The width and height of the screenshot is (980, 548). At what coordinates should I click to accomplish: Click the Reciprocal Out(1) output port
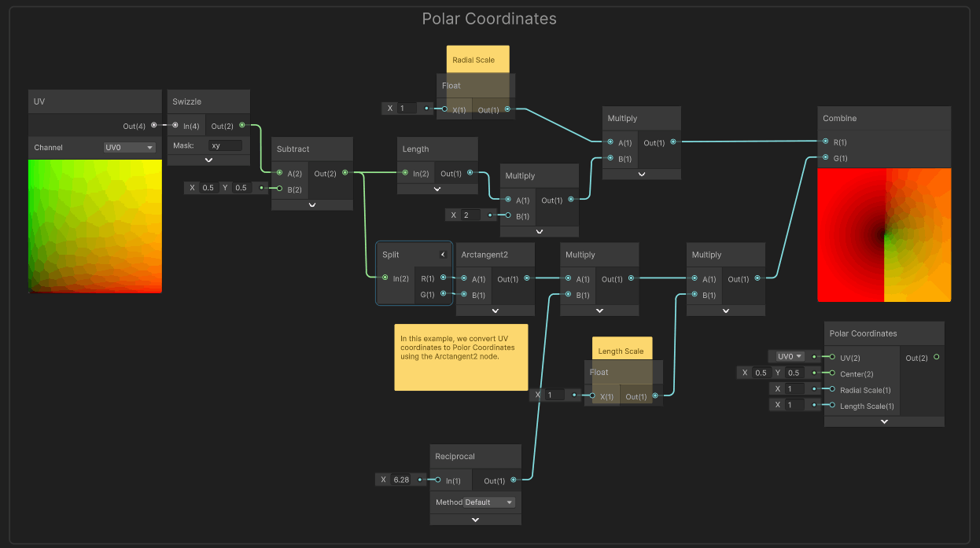pyautogui.click(x=514, y=480)
